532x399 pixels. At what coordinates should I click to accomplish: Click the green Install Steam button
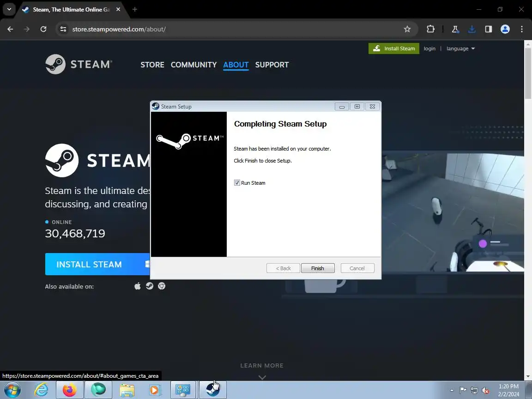(x=394, y=48)
